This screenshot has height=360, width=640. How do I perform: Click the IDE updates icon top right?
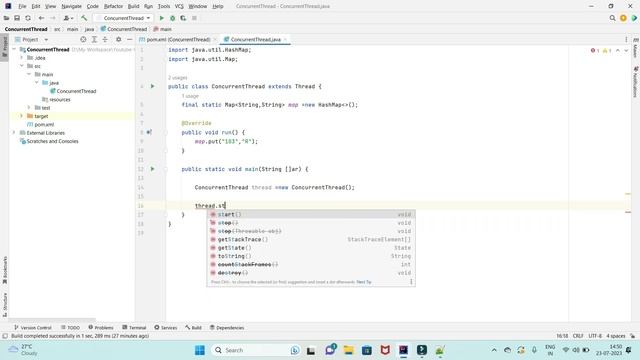point(623,18)
